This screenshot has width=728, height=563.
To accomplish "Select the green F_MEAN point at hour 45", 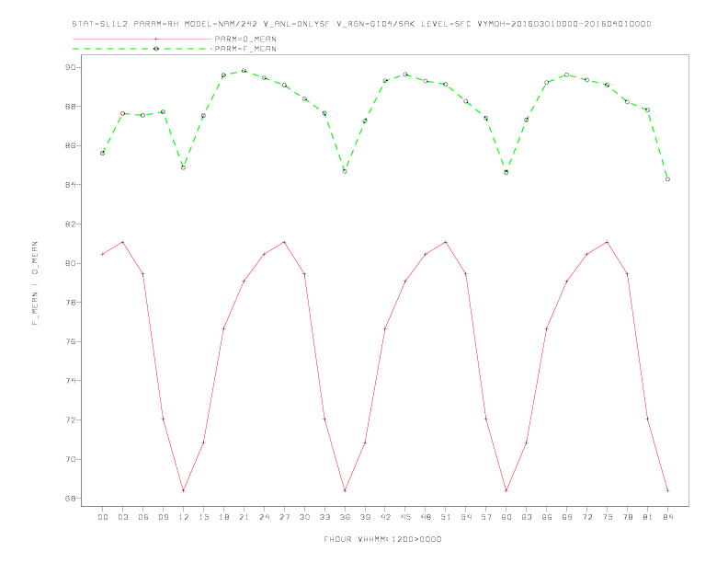I will [x=405, y=75].
